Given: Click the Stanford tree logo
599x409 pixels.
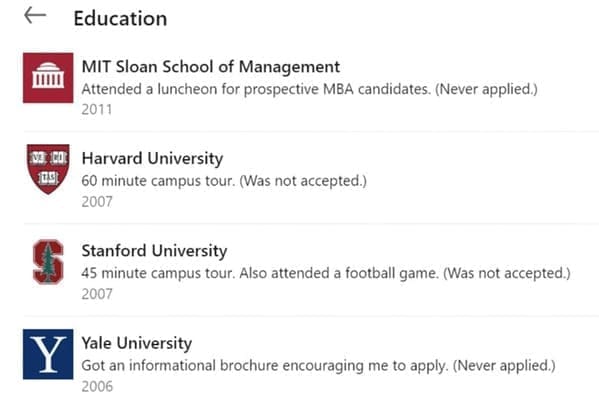Looking at the screenshot, I should click(48, 262).
